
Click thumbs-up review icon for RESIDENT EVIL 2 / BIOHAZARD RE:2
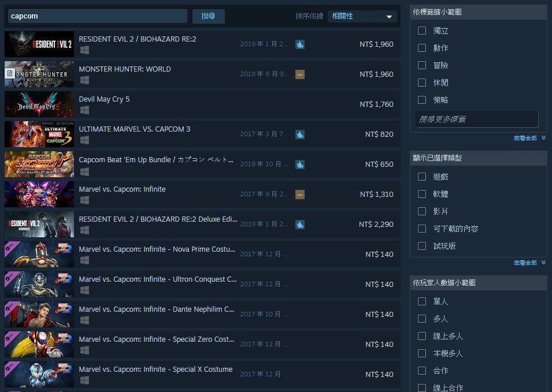point(299,44)
